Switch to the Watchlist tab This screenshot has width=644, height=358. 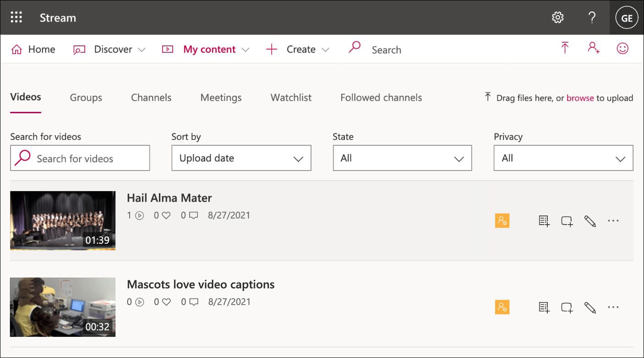tap(291, 98)
